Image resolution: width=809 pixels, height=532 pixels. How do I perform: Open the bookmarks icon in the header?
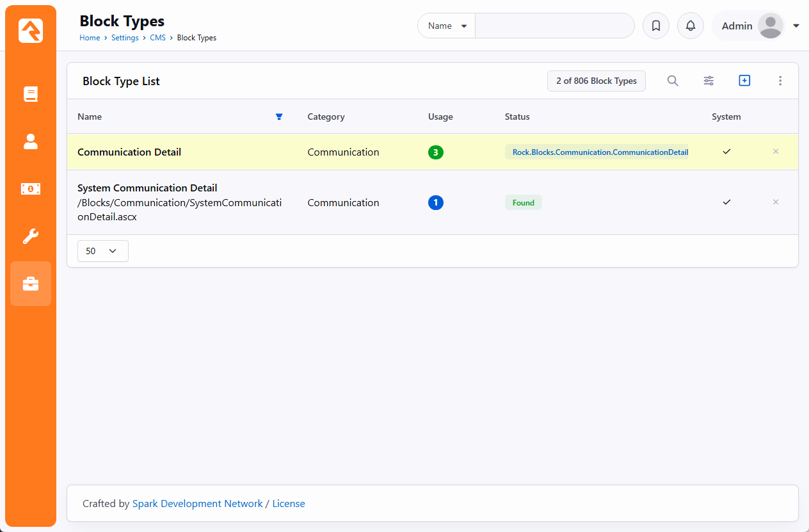655,26
